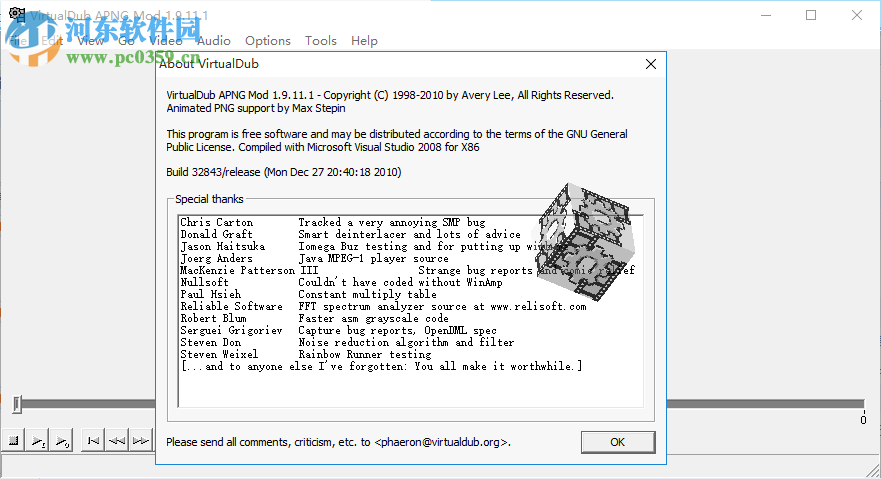
Task: Open the Help menu
Action: click(364, 41)
